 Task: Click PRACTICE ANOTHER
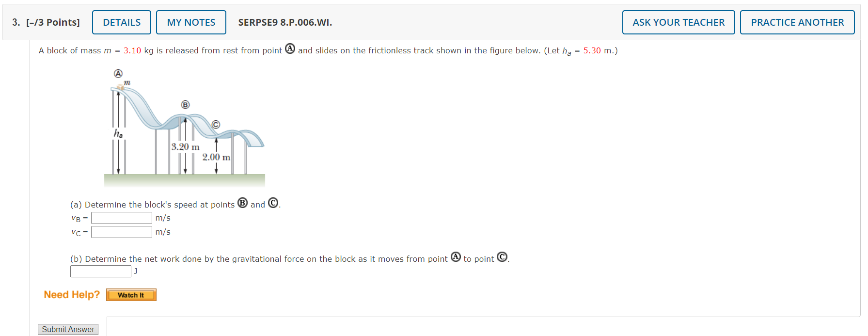[x=797, y=22]
